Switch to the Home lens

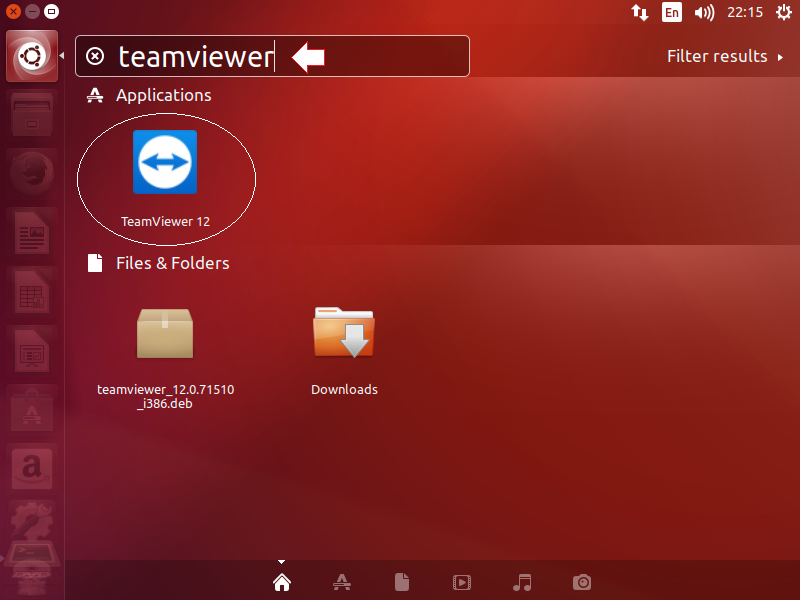pos(282,582)
